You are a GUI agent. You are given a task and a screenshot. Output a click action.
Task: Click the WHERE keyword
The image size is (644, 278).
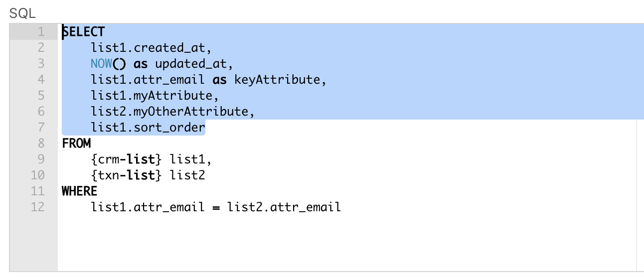pyautogui.click(x=80, y=191)
